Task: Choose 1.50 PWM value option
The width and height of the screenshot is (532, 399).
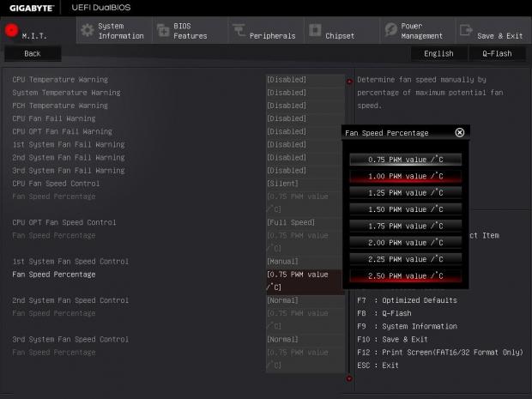Action: click(x=406, y=209)
